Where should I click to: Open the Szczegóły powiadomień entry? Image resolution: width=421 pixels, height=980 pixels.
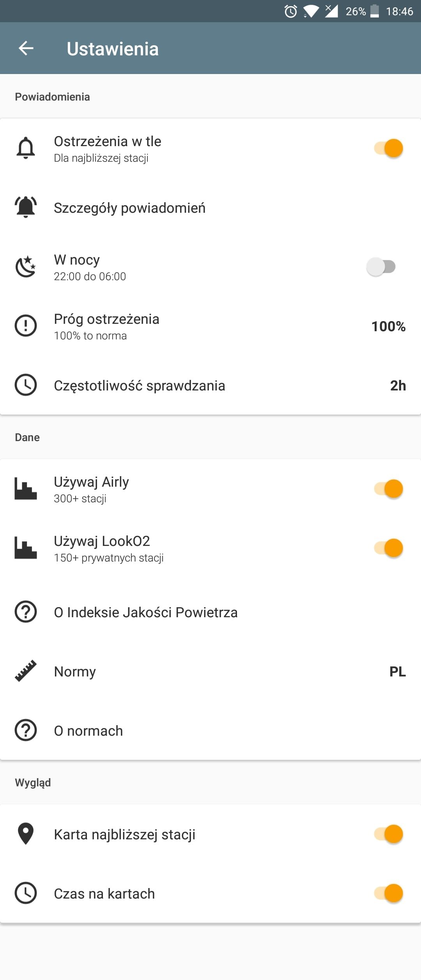point(210,207)
